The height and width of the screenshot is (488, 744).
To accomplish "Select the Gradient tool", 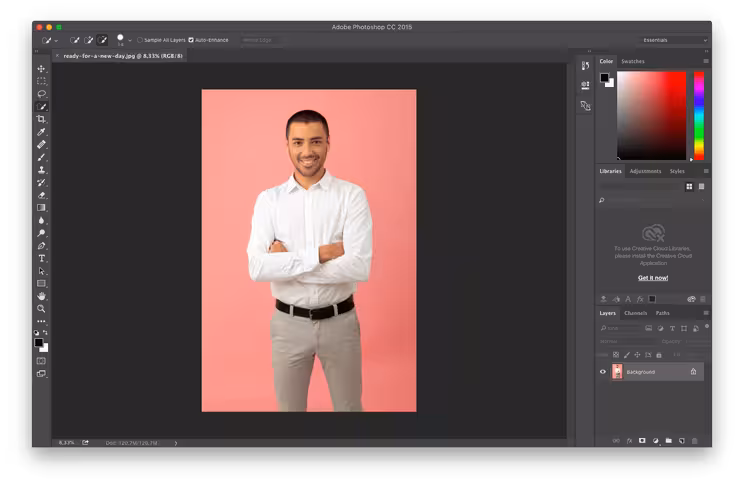I will coord(41,207).
